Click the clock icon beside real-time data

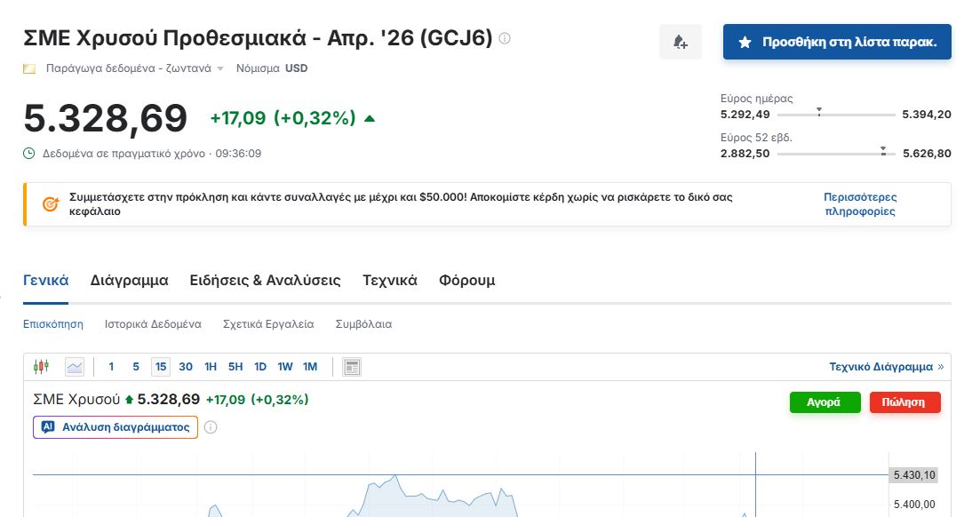(29, 154)
